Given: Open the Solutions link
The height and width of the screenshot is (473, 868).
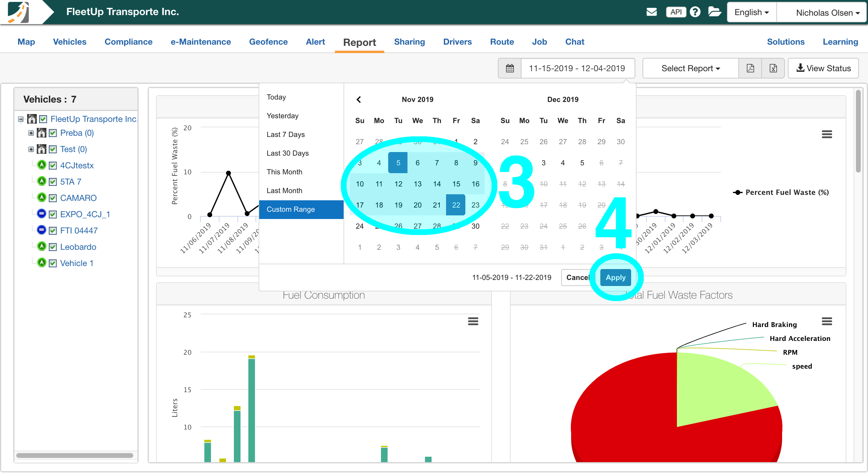Looking at the screenshot, I should pos(786,42).
